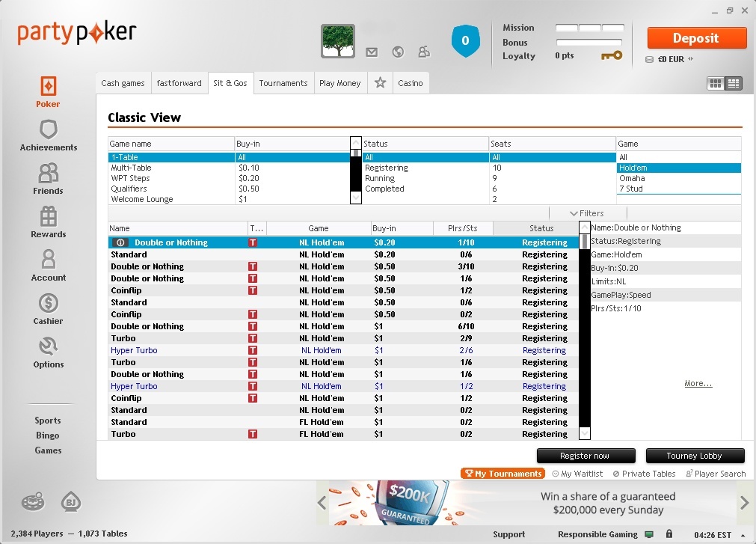Viewport: 756px width, 544px height.
Task: Click the up arrow of the Buy-in list scrollbar
Action: click(x=356, y=143)
